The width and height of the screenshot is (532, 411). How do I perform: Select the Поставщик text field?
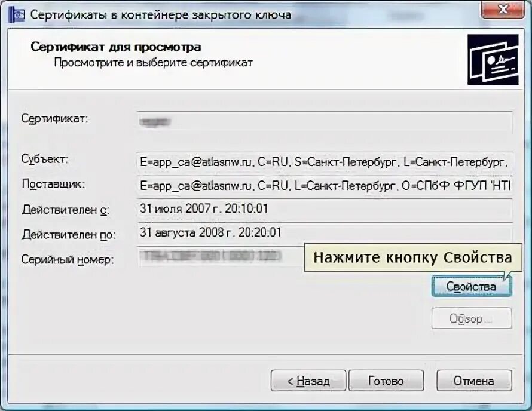325,186
